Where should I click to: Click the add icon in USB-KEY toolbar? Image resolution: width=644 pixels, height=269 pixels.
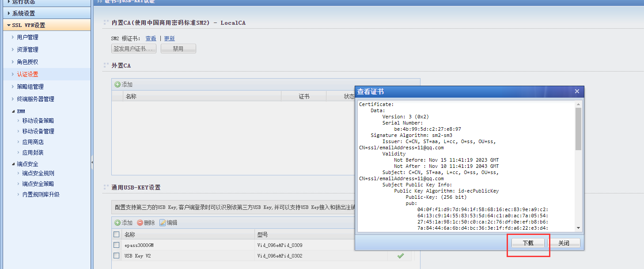click(x=117, y=223)
